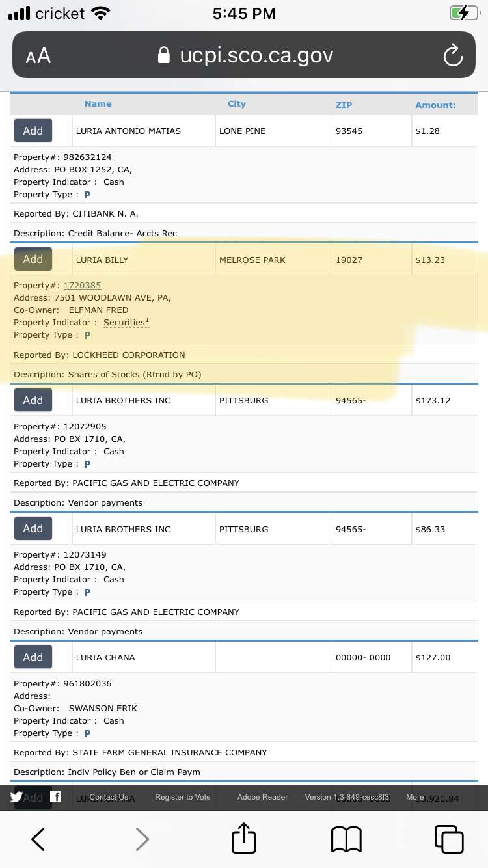Image resolution: width=488 pixels, height=868 pixels.
Task: Tap Property Type P for LURIA BILLY
Action: [x=87, y=335]
